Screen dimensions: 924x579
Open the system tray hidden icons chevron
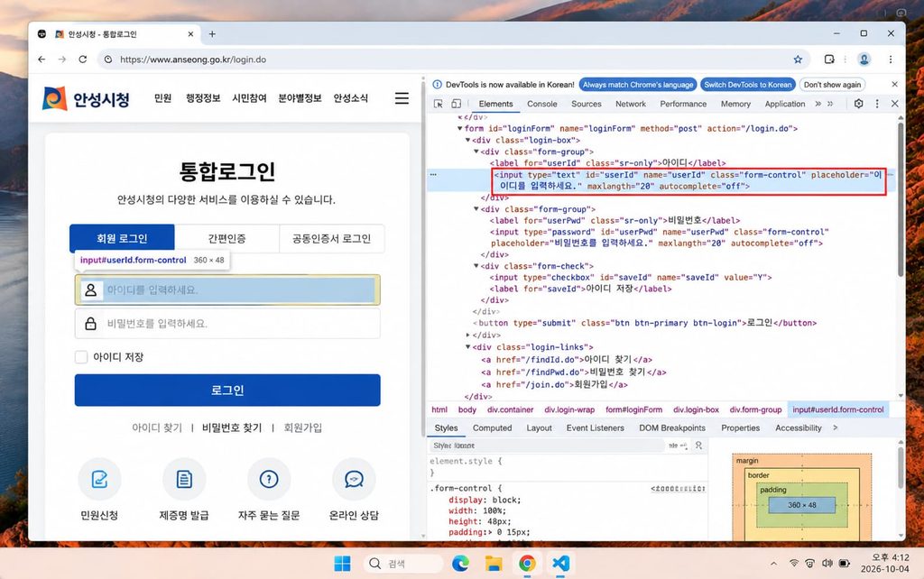[773, 564]
